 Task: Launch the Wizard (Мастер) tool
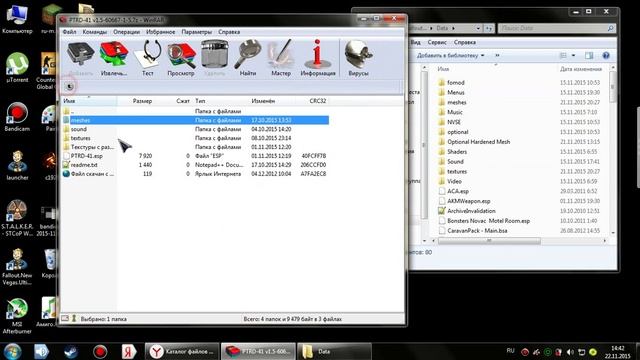pos(281,58)
